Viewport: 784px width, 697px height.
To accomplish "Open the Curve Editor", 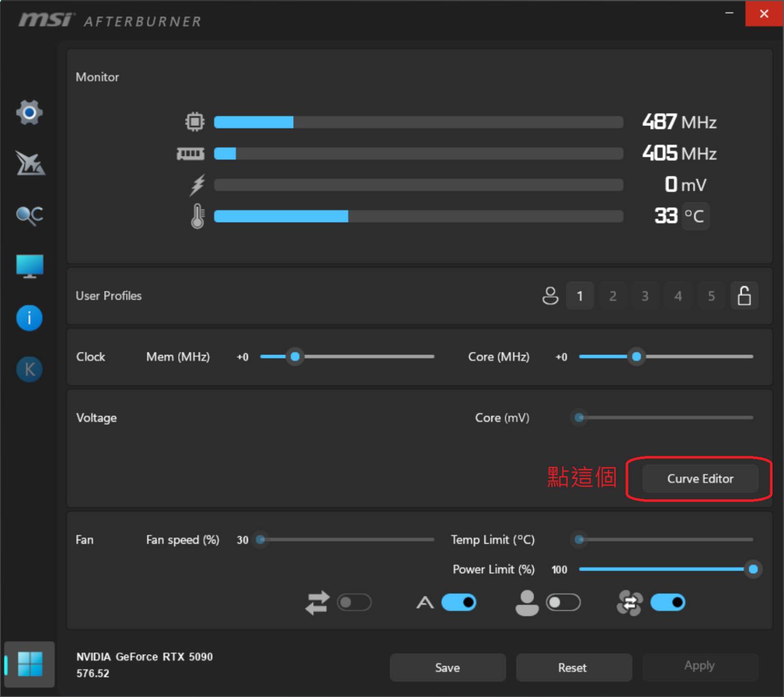I will [x=700, y=478].
